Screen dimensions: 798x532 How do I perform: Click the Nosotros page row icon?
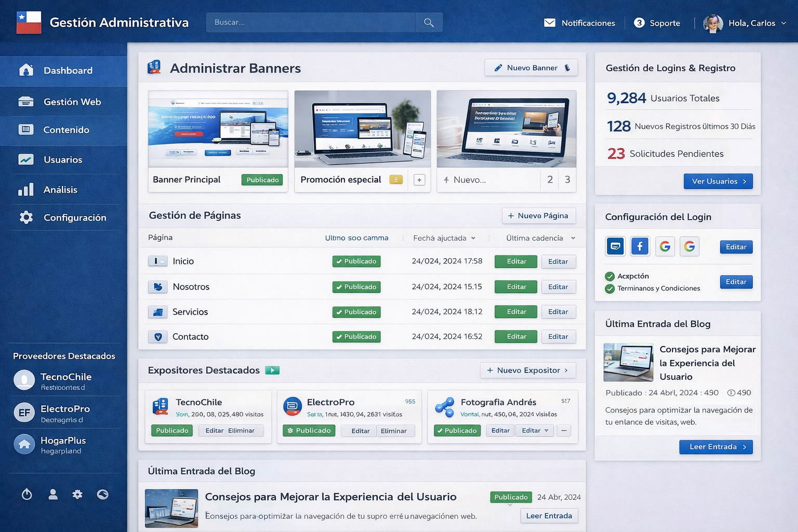pos(158,286)
